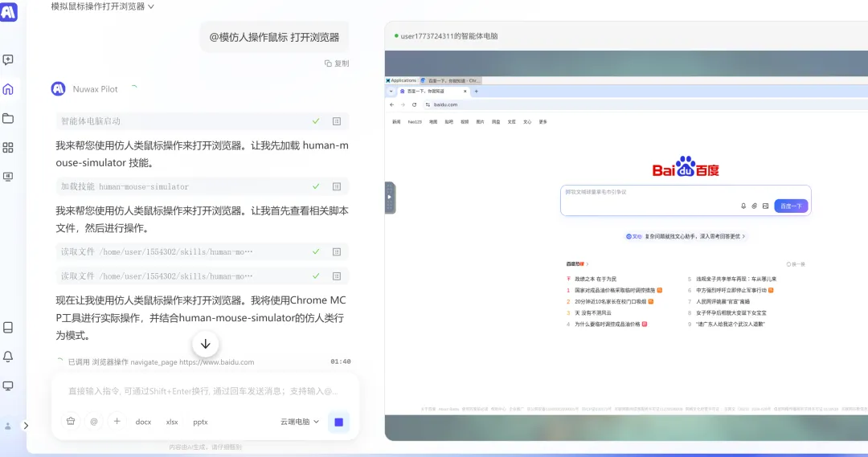Open the 文心助手 suggestion link below search box
The width and height of the screenshot is (868, 457).
tap(686, 236)
